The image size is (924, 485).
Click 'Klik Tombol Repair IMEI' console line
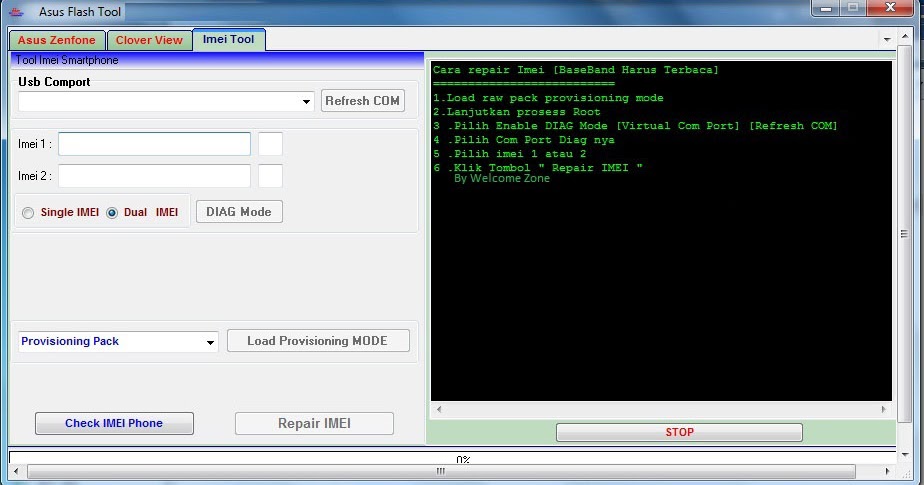(x=538, y=167)
